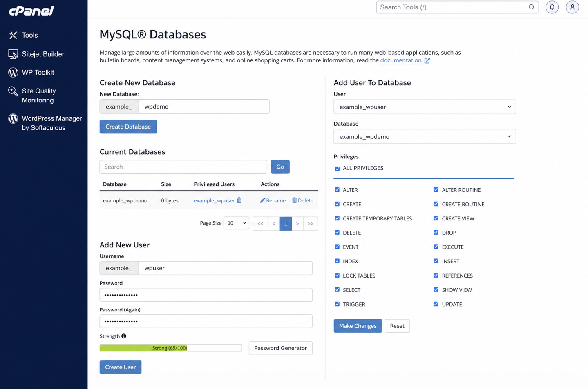The image size is (588, 389).
Task: Go to last page with >> button
Action: pyautogui.click(x=311, y=223)
